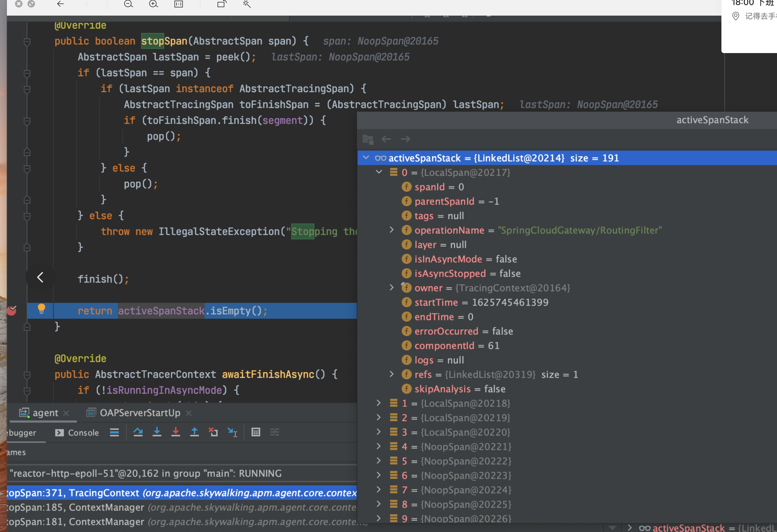Click the previous image chevron button
Screen dimensions: 777x532
point(41,277)
